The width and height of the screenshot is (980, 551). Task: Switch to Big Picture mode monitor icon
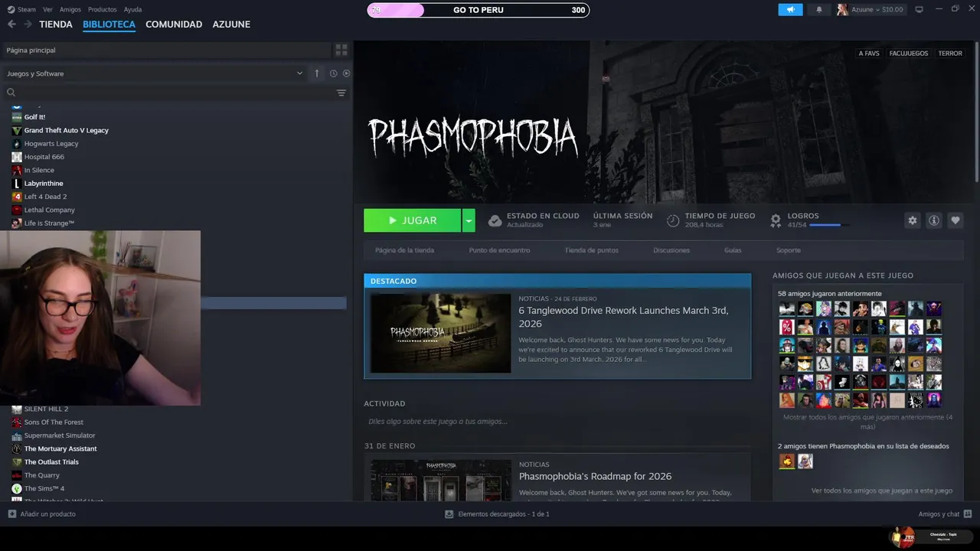pos(920,9)
